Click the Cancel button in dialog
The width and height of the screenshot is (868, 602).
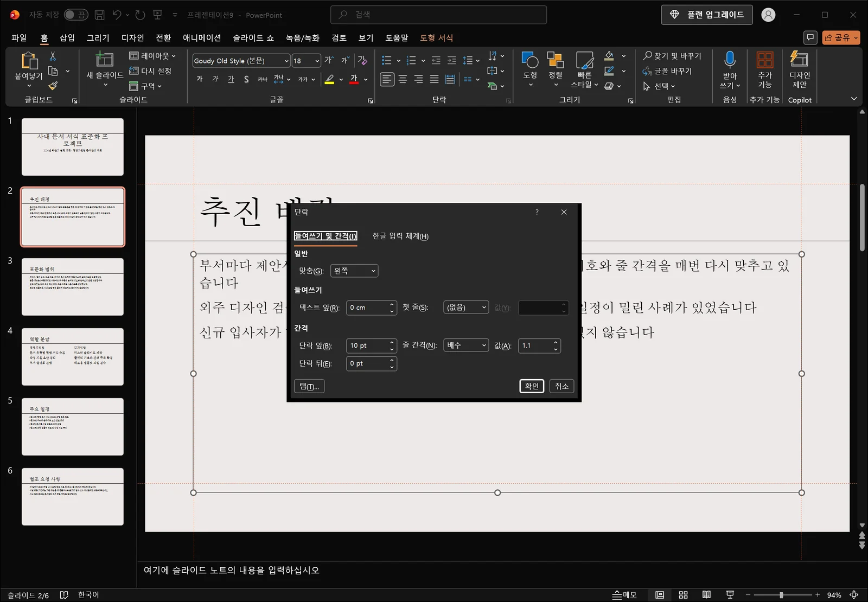point(561,386)
